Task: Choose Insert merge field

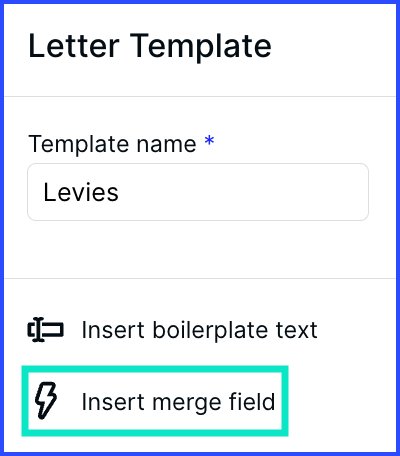Action: coord(155,401)
